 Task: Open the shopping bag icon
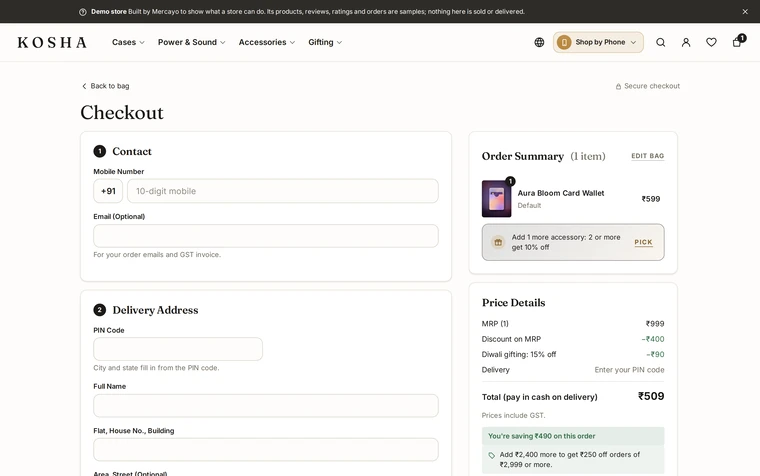pyautogui.click(x=737, y=42)
